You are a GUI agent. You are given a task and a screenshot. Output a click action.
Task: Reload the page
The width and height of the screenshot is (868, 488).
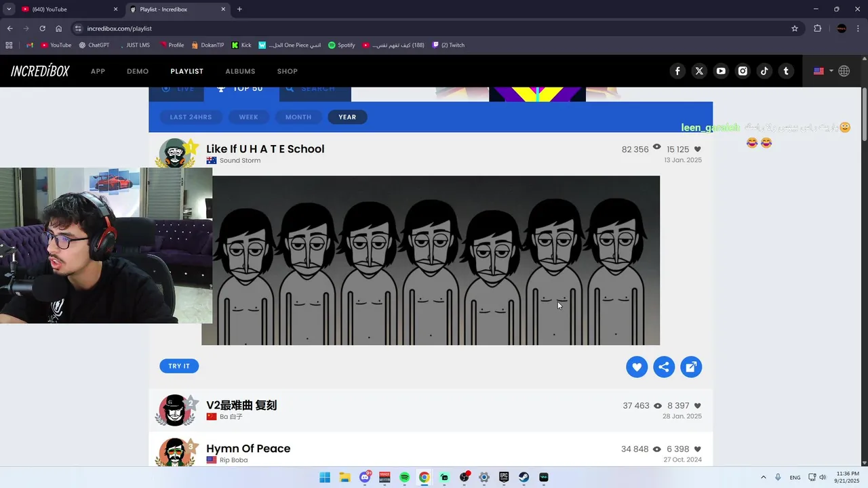(42, 28)
